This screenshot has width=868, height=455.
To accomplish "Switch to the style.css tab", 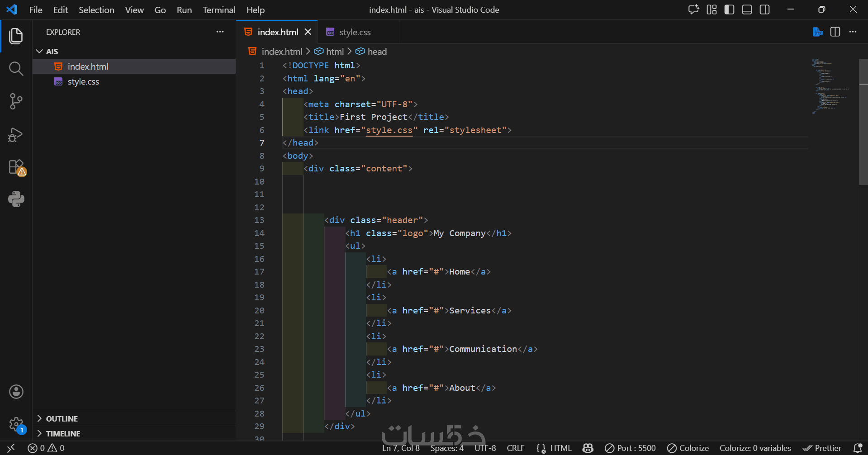I will tap(355, 32).
